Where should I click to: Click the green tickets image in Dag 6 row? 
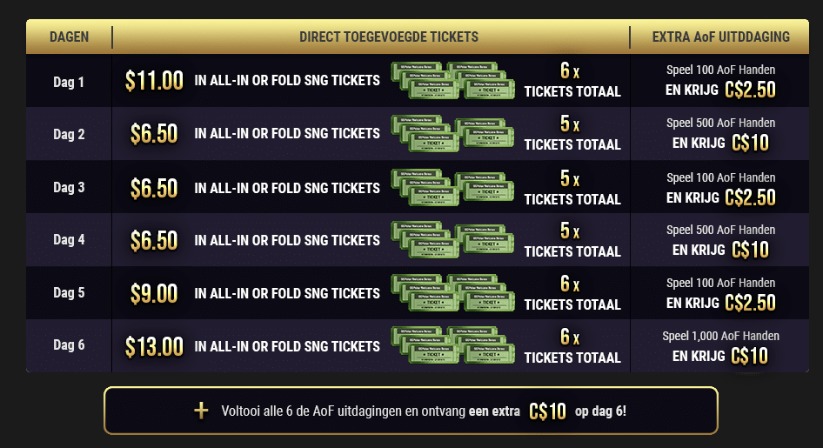click(x=450, y=347)
